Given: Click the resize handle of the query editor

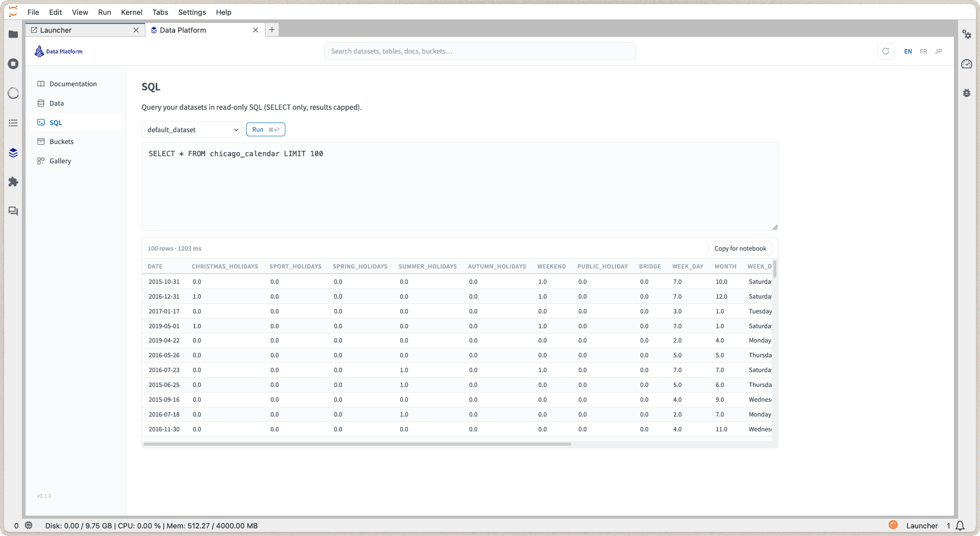Looking at the screenshot, I should [x=775, y=227].
